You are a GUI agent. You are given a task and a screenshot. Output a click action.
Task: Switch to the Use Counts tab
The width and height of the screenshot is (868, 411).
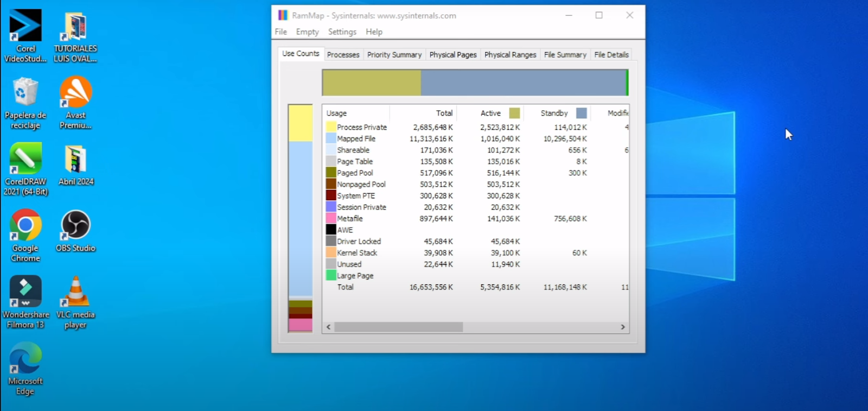point(301,54)
